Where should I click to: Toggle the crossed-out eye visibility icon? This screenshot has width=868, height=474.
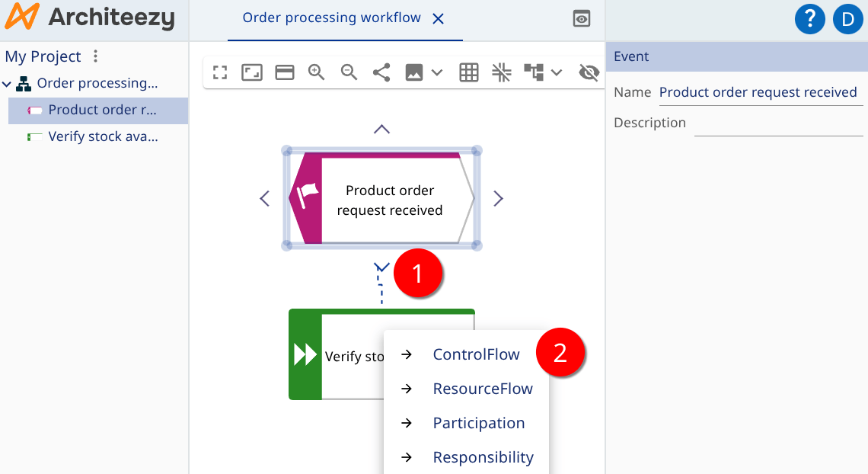click(589, 72)
